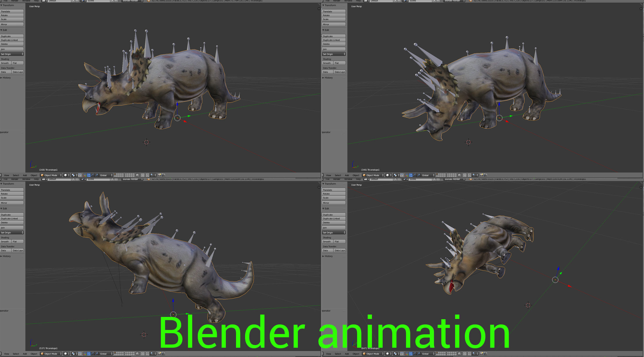The width and height of the screenshot is (644, 357).
Task: Open pivot point selector in frame 346 view
Action: 397,175
